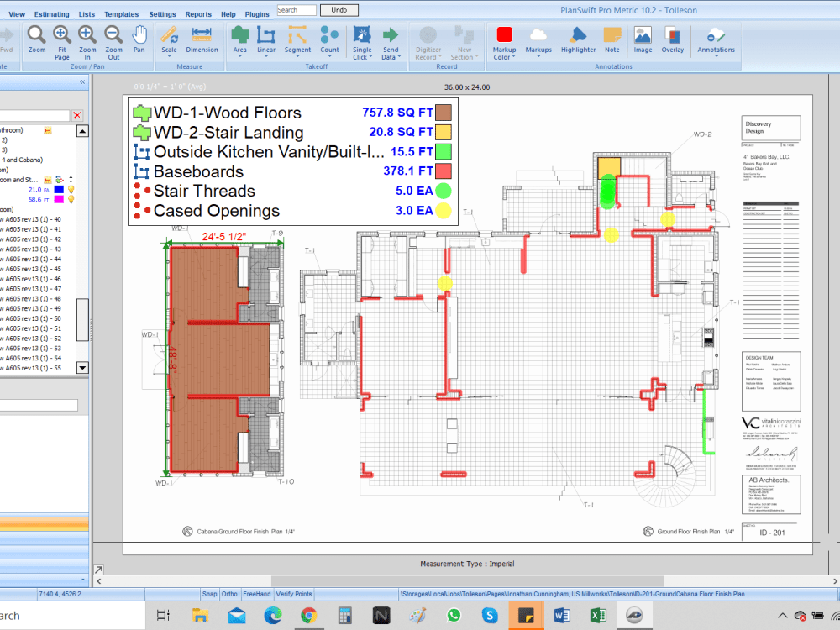Select the Note annotation tool
Image resolution: width=840 pixels, height=630 pixels.
pyautogui.click(x=612, y=38)
